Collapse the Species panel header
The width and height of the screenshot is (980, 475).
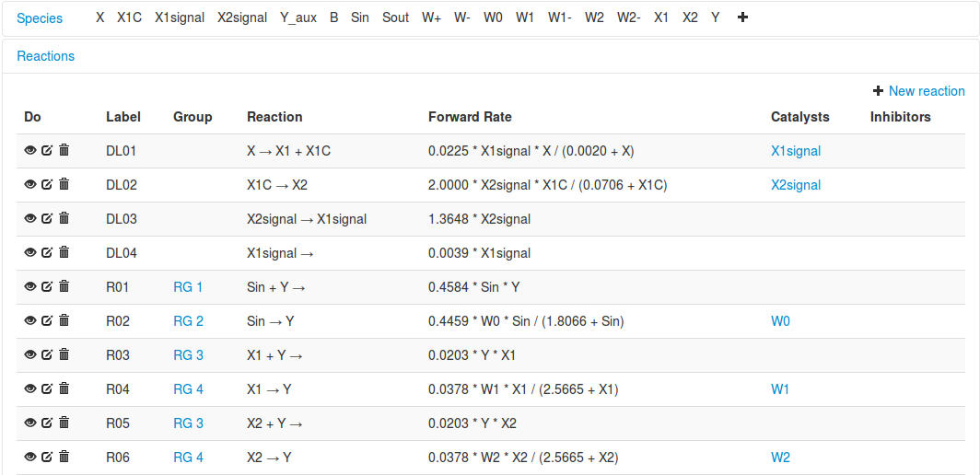[x=40, y=18]
